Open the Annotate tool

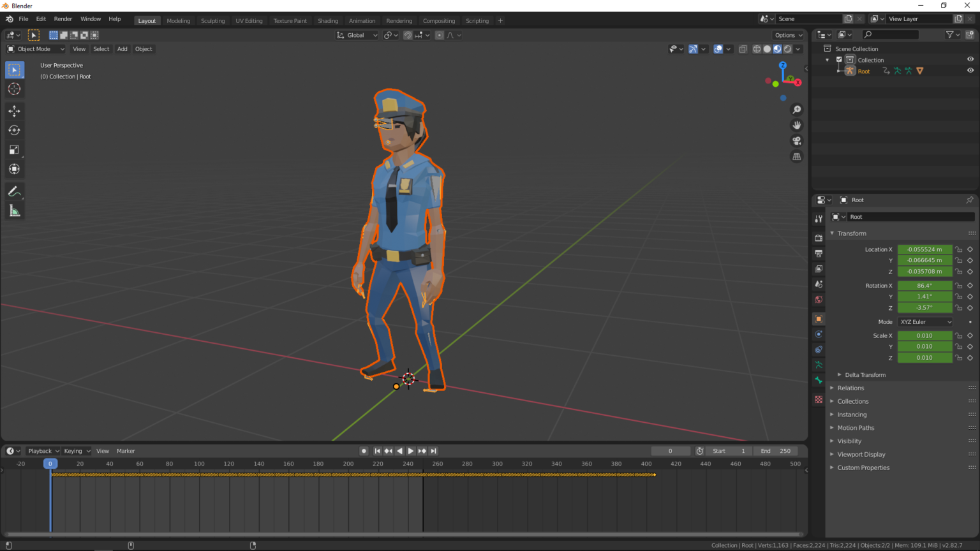(x=14, y=191)
